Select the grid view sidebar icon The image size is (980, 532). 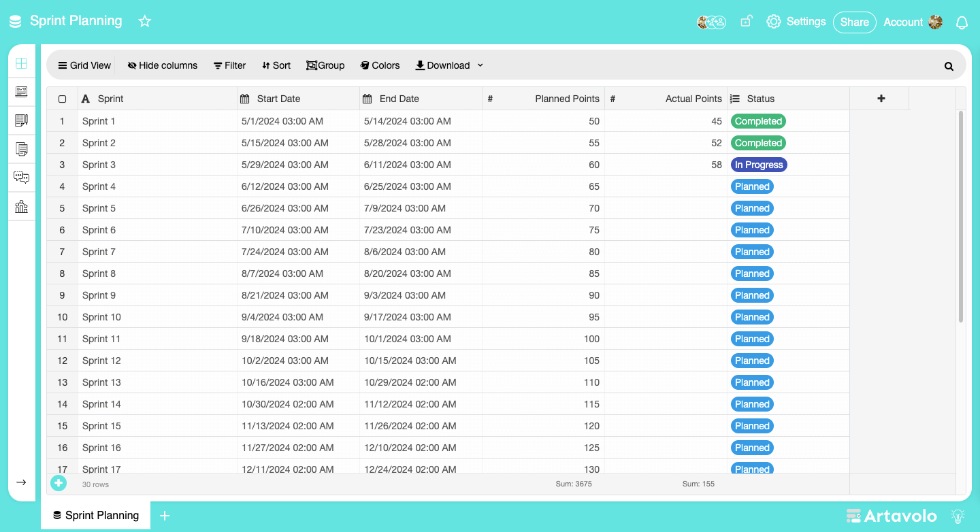(22, 63)
